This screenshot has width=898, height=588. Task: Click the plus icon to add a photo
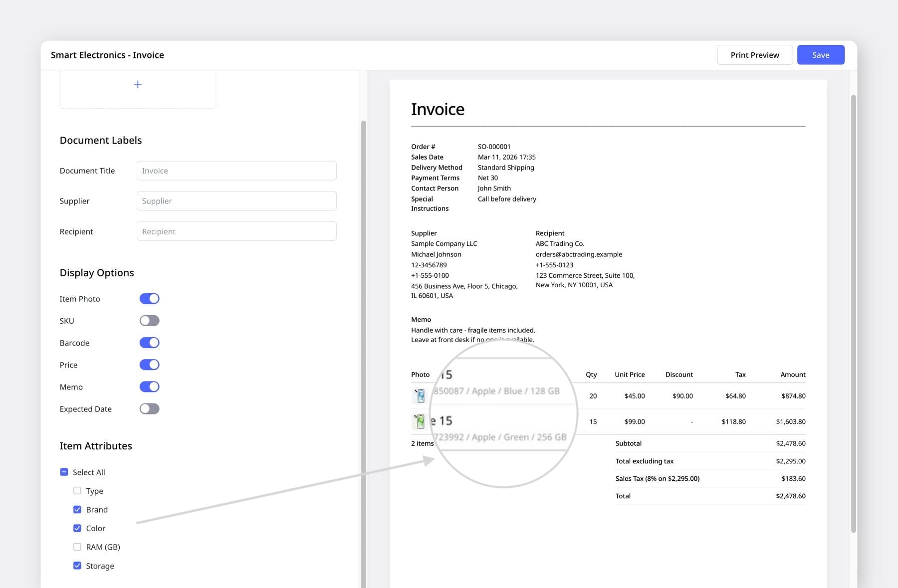coord(138,84)
